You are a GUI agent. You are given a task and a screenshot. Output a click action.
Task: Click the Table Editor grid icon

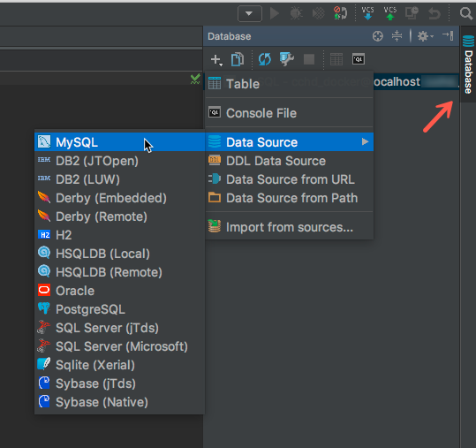[336, 59]
